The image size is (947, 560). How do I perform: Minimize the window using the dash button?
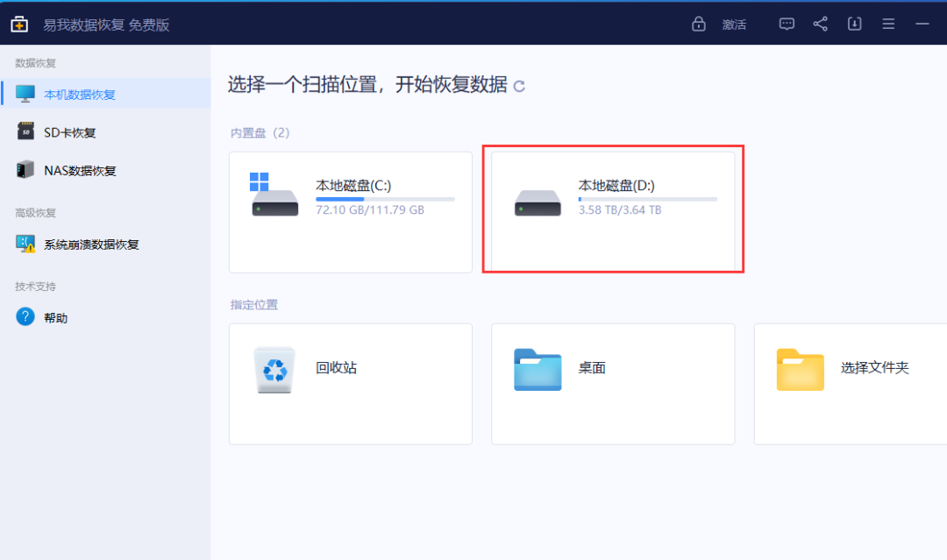[922, 25]
